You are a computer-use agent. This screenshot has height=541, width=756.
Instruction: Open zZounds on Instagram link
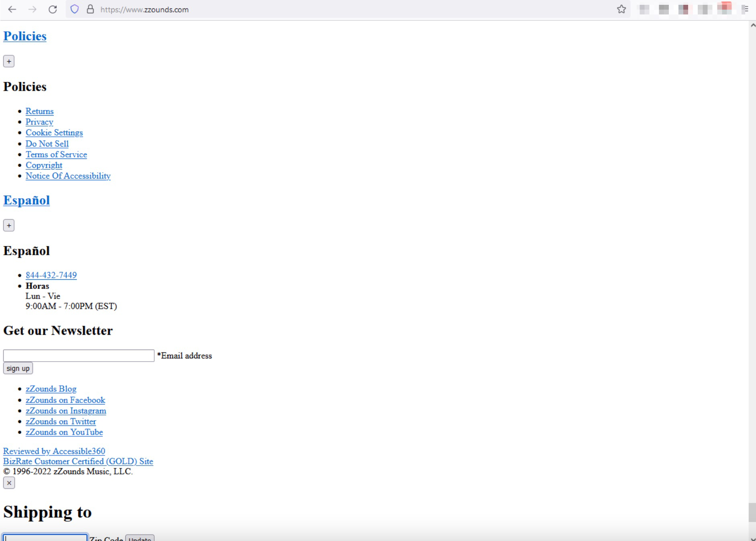click(66, 411)
